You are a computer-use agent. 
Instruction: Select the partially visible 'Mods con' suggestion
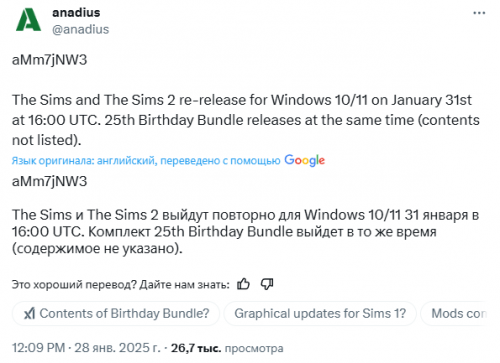(459, 314)
